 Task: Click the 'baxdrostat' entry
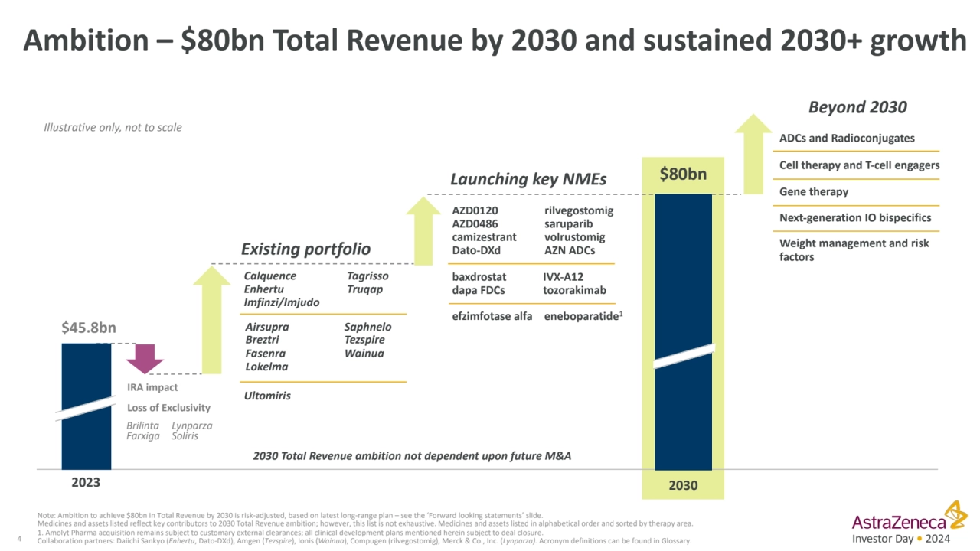[479, 277]
